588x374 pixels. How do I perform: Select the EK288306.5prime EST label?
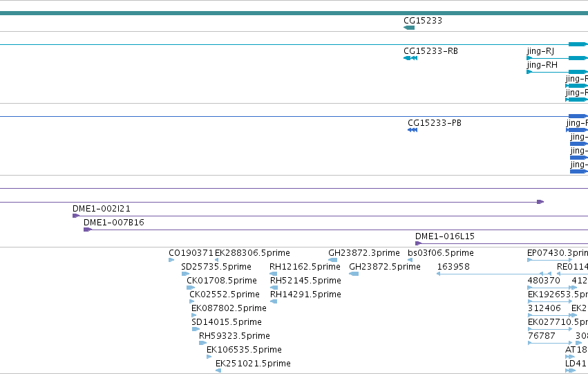252,253
